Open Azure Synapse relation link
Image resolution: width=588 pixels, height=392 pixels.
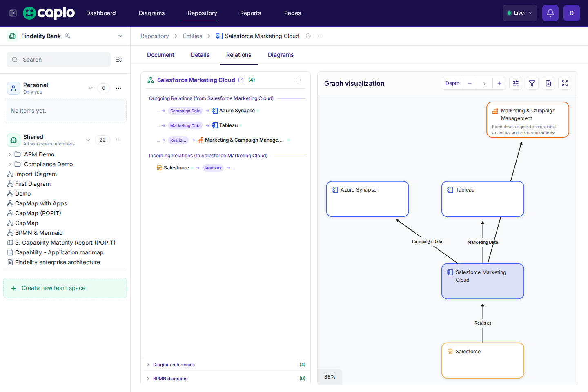237,111
